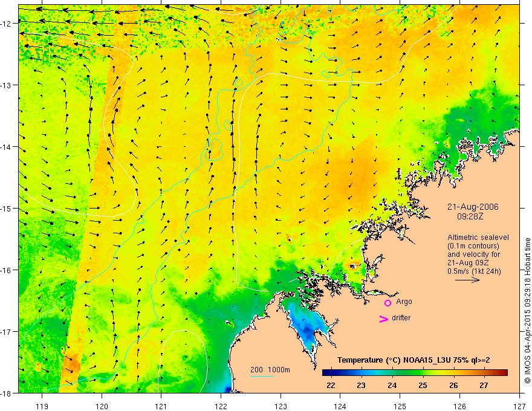Click the latitude axis label -17
532x411 pixels.
[6, 332]
